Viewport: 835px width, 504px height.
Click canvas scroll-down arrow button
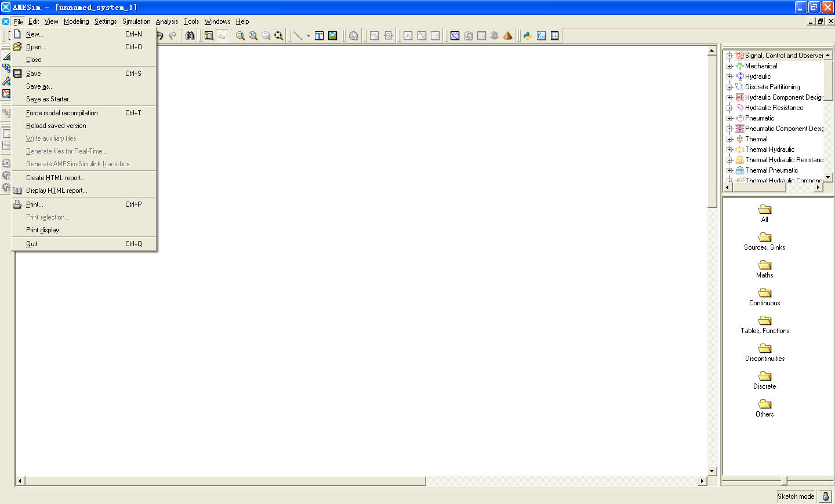click(x=712, y=471)
